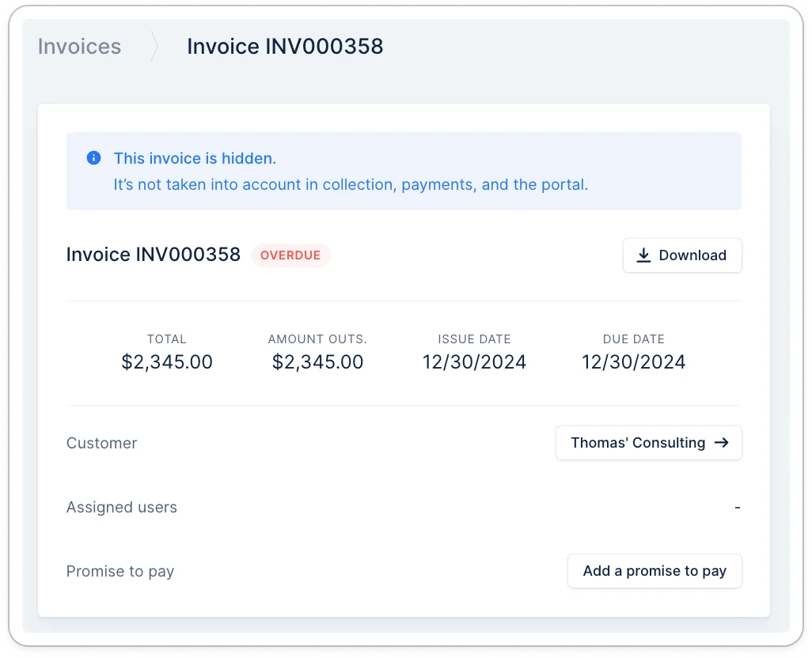Click the TOTAL amount $2,345.00
812x658 pixels.
[167, 361]
